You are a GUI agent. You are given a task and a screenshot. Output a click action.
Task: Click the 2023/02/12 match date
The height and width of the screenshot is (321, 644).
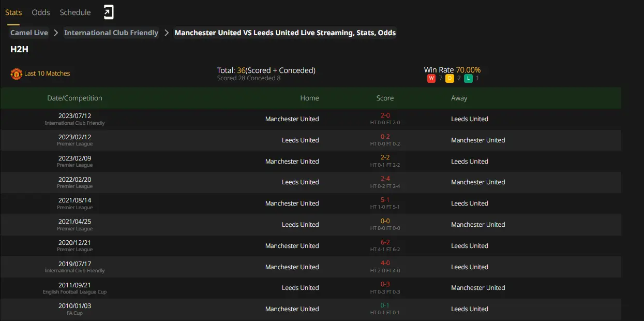[x=74, y=137]
